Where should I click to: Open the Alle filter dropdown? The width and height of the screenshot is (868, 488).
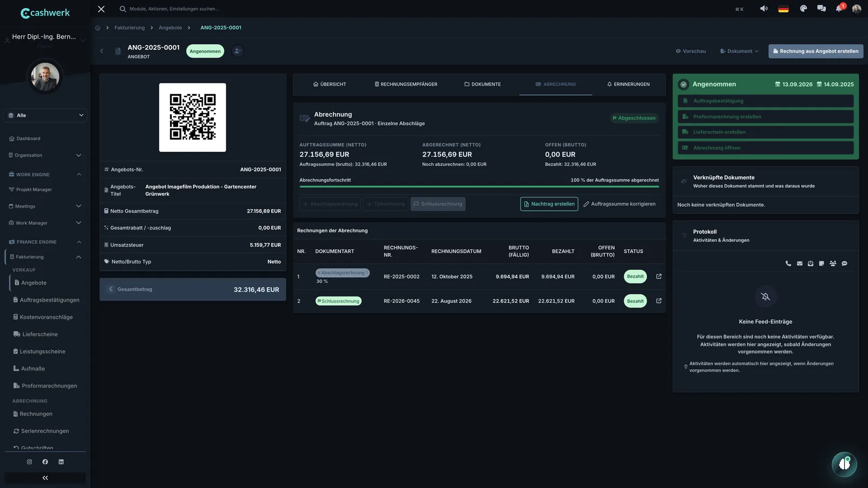tap(46, 115)
